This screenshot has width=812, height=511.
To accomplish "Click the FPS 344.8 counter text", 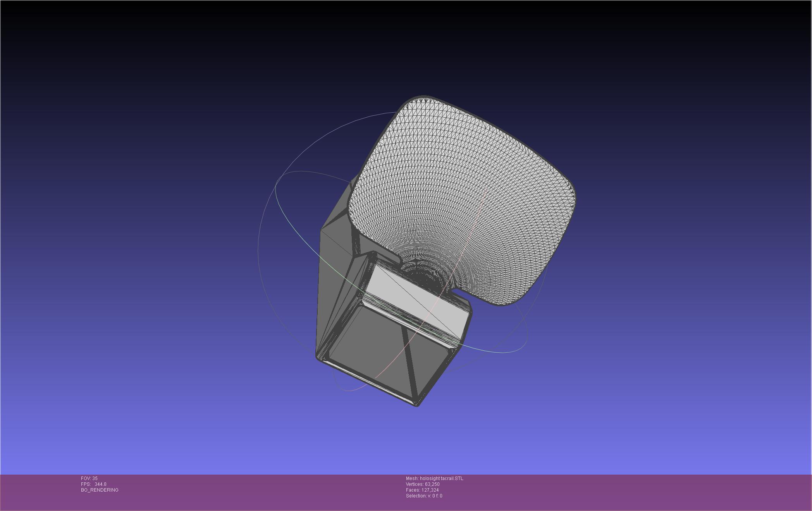I will pos(93,484).
